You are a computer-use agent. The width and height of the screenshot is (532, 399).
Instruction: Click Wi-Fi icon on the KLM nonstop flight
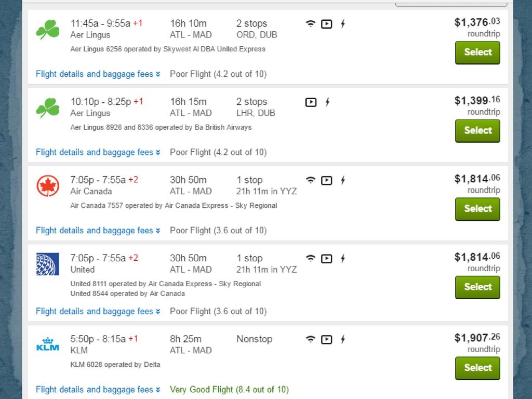point(311,339)
